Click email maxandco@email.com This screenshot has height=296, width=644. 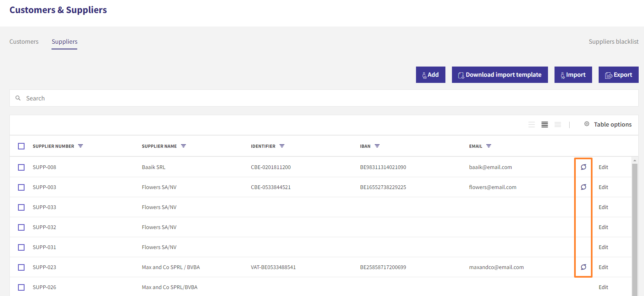click(x=496, y=267)
